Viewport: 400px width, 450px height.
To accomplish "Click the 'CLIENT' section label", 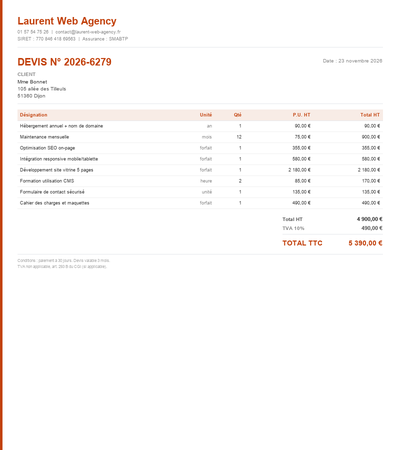I will point(26,74).
